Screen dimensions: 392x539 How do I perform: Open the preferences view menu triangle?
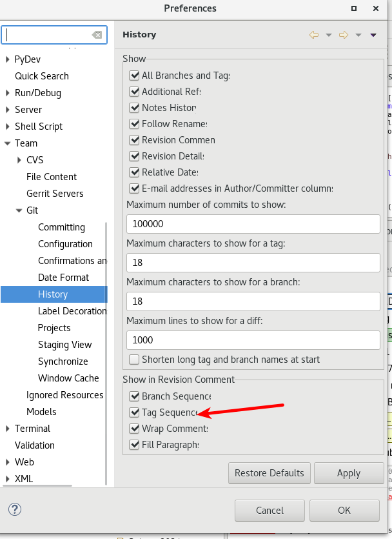(x=373, y=35)
